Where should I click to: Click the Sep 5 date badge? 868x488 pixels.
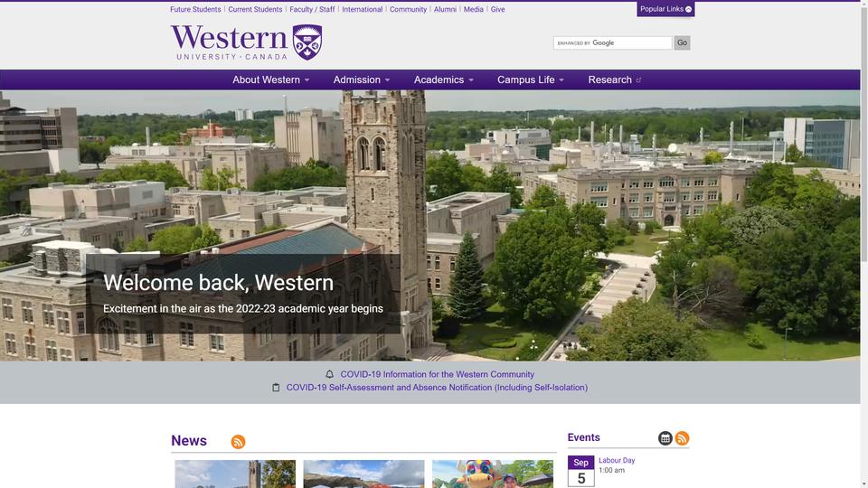580,471
